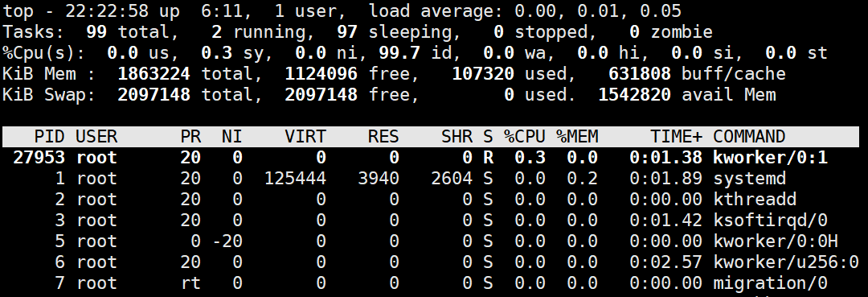Click the time 0:01.42
The width and height of the screenshot is (868, 297).
point(666,221)
